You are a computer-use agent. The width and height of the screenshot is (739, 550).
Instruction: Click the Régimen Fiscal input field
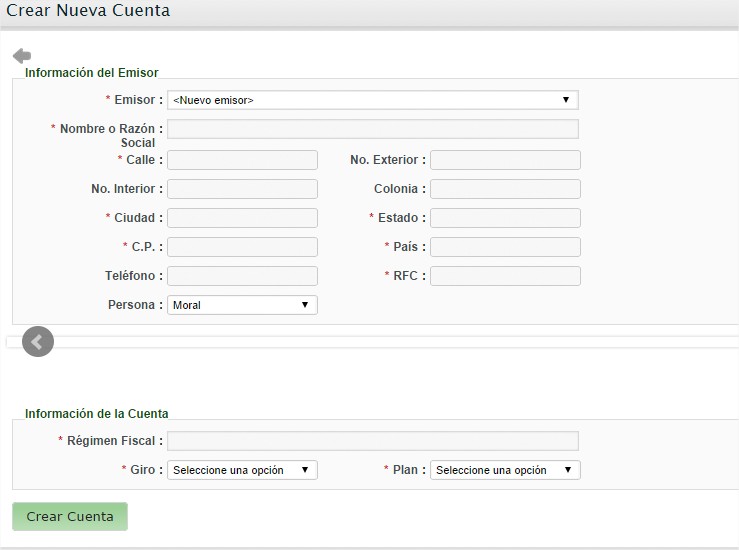[x=373, y=441]
